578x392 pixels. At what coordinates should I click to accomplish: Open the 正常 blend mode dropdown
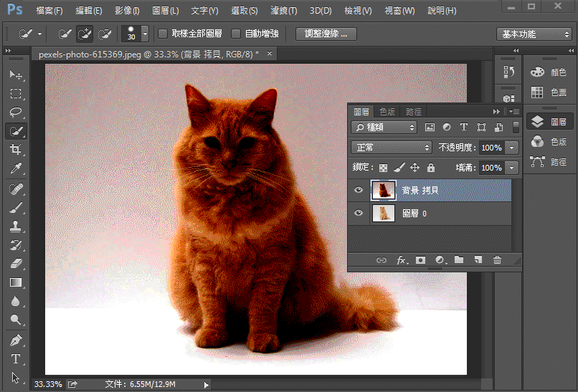392,148
